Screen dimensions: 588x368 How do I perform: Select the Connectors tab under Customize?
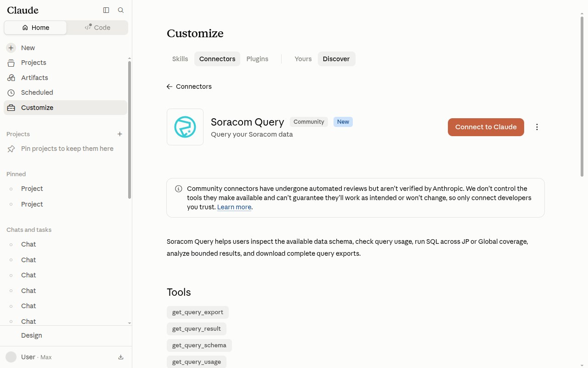point(217,59)
